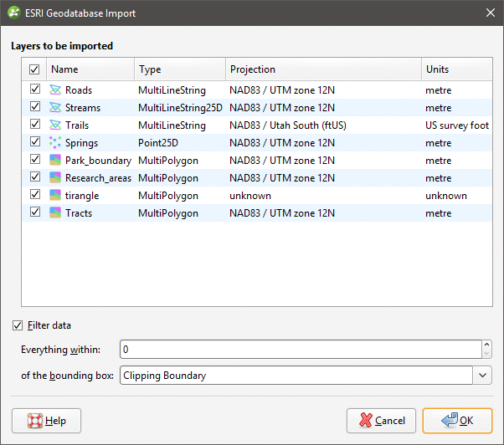Toggle the select-all header checkbox
This screenshot has height=445, width=504.
[35, 69]
